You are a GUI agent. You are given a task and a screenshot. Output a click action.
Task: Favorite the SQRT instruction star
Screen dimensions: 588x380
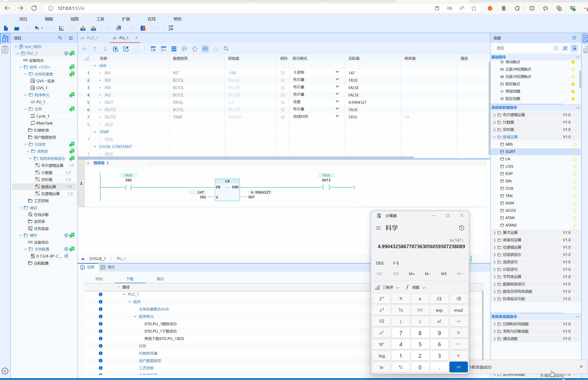[x=575, y=152]
